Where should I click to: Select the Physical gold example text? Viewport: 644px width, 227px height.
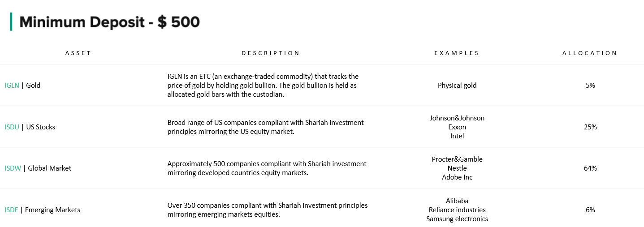click(x=457, y=85)
